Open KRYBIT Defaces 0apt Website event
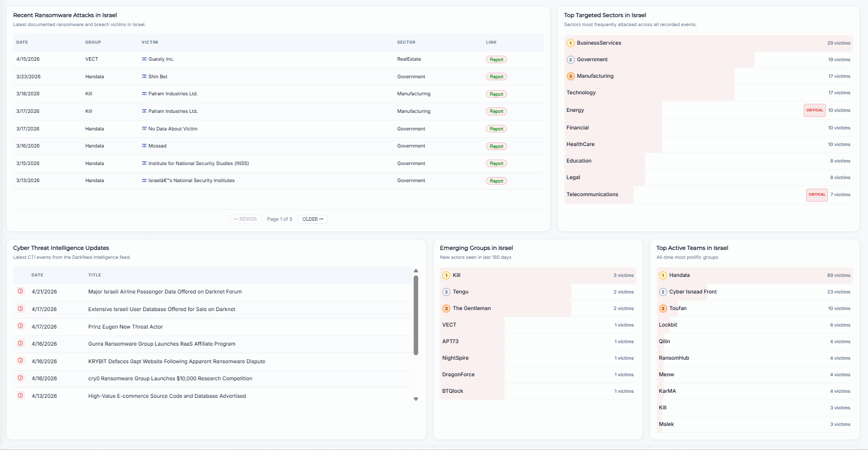 coord(177,361)
